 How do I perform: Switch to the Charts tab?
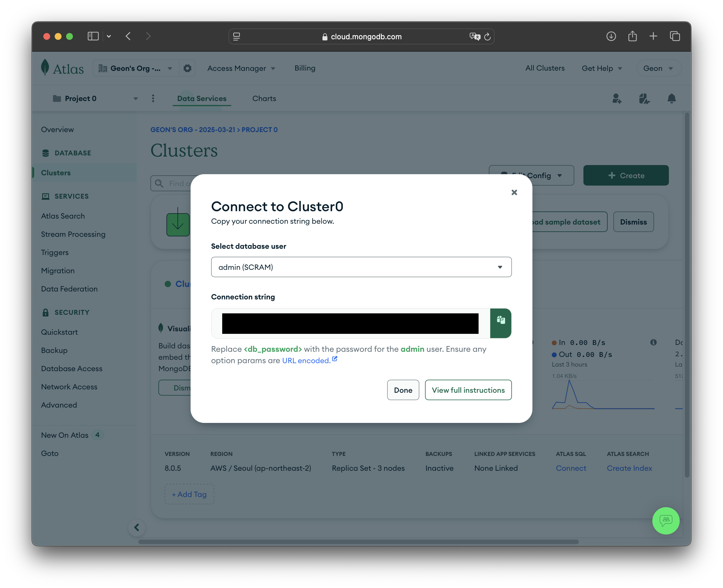click(x=264, y=98)
